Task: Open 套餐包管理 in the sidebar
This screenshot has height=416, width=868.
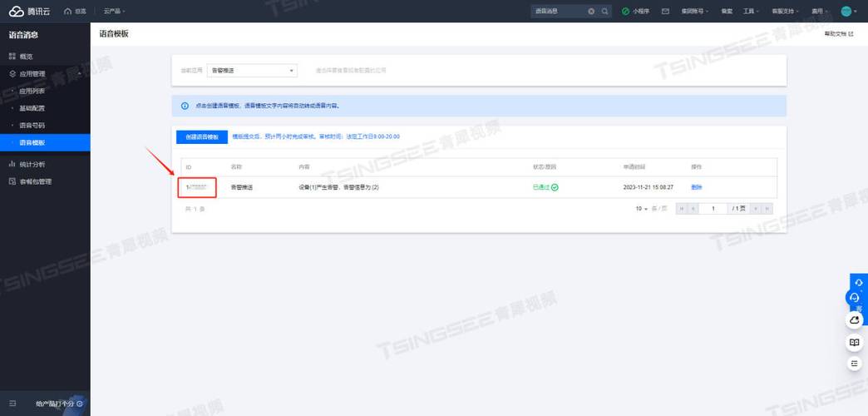Action: point(36,181)
